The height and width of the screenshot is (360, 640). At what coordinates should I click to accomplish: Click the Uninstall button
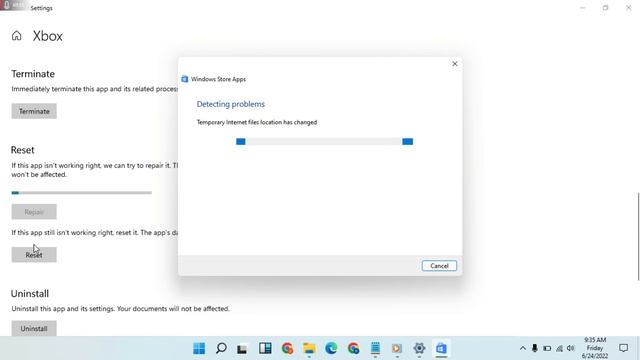point(34,328)
